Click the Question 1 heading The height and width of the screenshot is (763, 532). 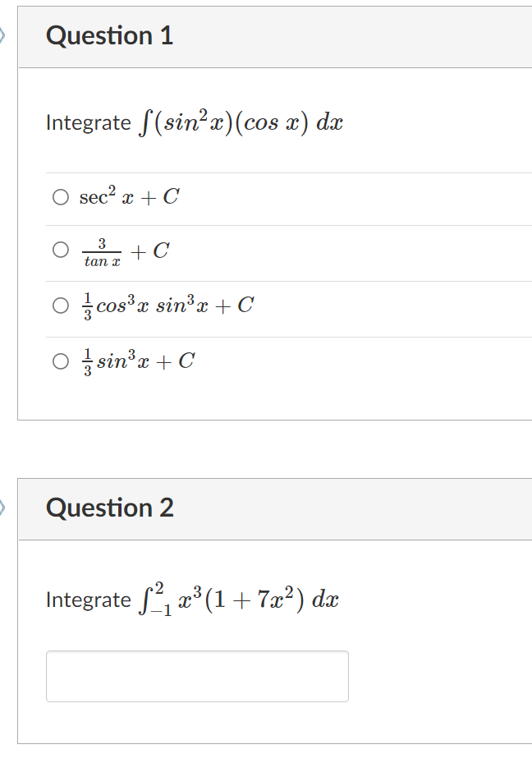tap(110, 36)
